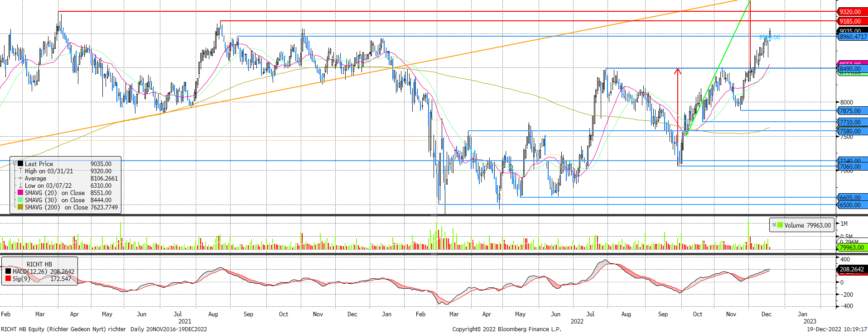
Task: Click the 208.2642 MACD value axis tag
Action: coord(852,269)
